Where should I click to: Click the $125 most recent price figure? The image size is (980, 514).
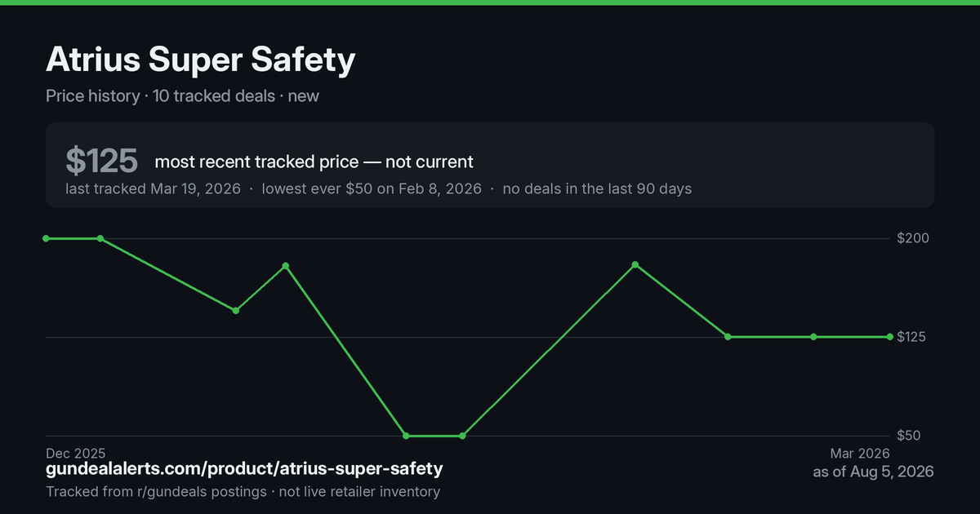[101, 162]
